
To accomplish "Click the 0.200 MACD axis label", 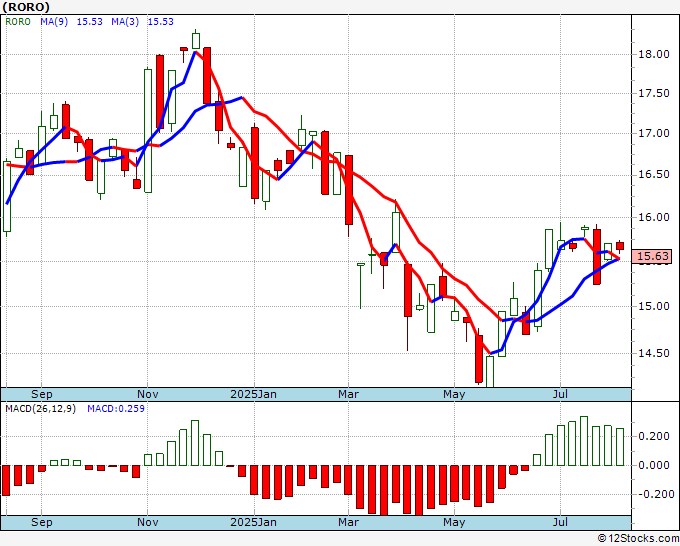I will click(x=654, y=436).
